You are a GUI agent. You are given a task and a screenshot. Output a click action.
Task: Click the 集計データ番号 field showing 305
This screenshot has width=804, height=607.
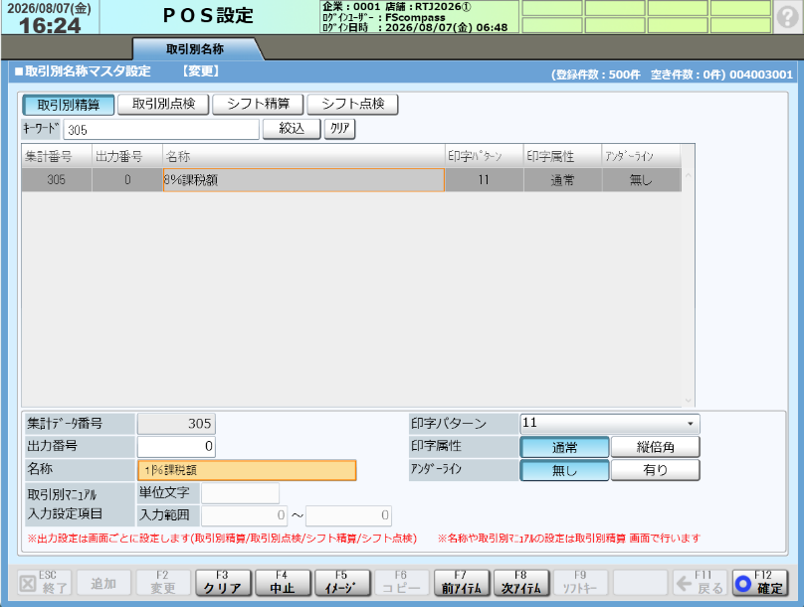pyautogui.click(x=176, y=423)
